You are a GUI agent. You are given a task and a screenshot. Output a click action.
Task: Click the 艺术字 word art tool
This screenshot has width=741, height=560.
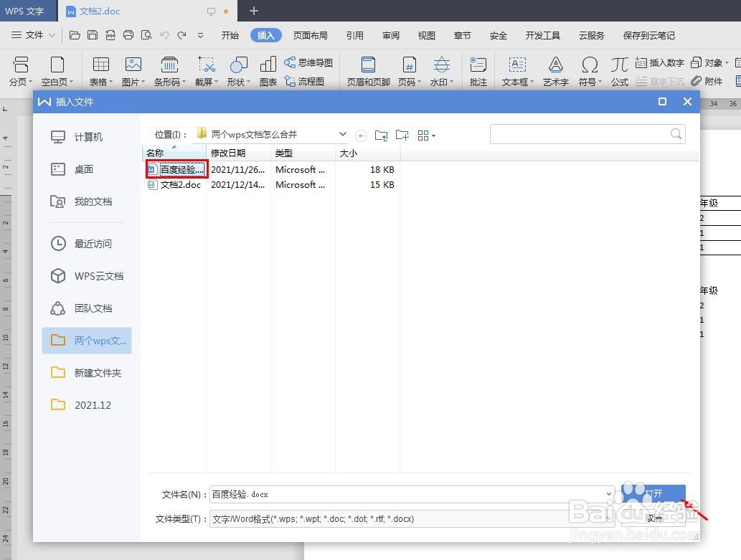pyautogui.click(x=556, y=72)
